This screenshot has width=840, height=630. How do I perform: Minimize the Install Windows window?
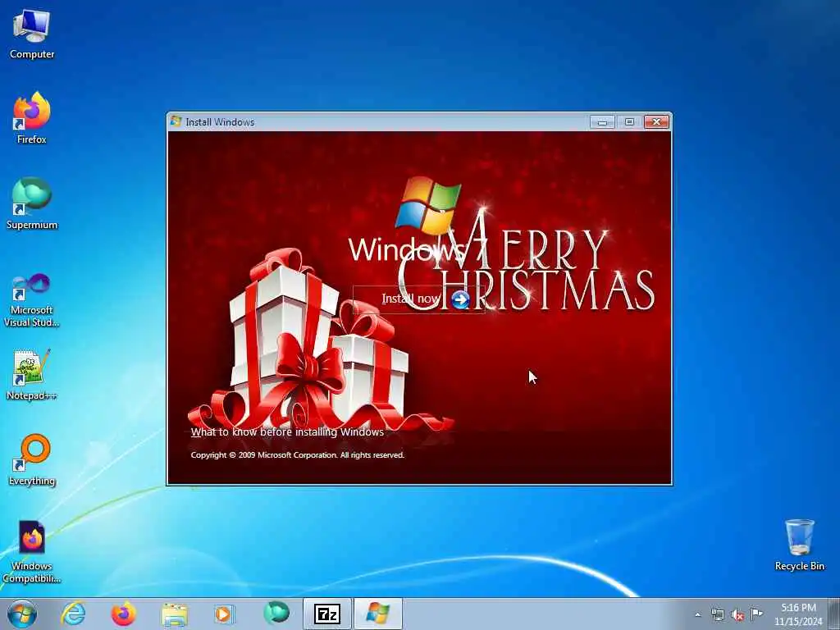point(602,122)
